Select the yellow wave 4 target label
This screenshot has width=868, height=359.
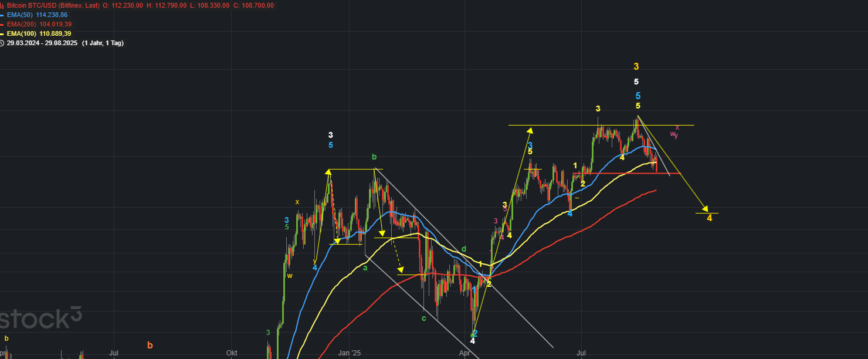[709, 218]
